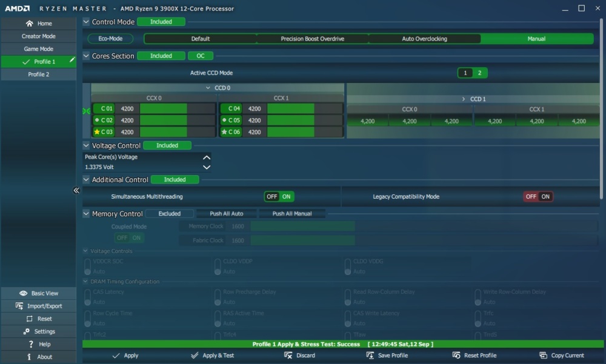Collapse the Voltage Controls subsection
606x364 pixels.
(x=85, y=251)
